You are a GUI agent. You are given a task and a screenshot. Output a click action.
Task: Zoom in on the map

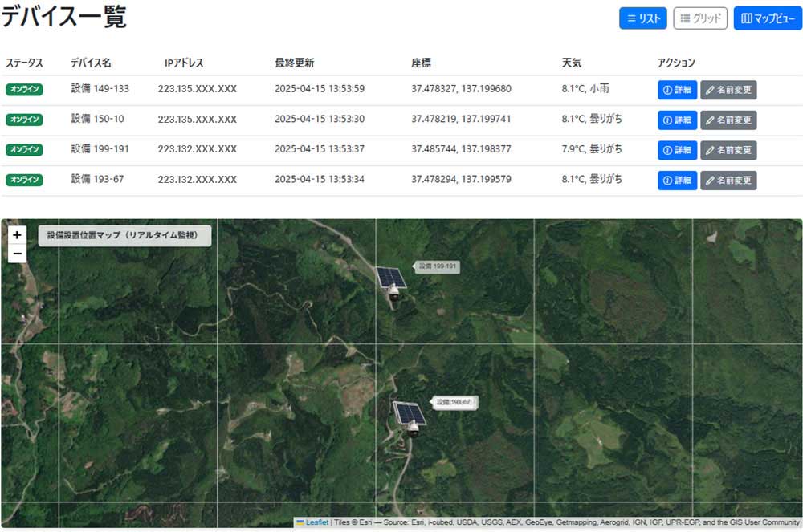coord(17,235)
